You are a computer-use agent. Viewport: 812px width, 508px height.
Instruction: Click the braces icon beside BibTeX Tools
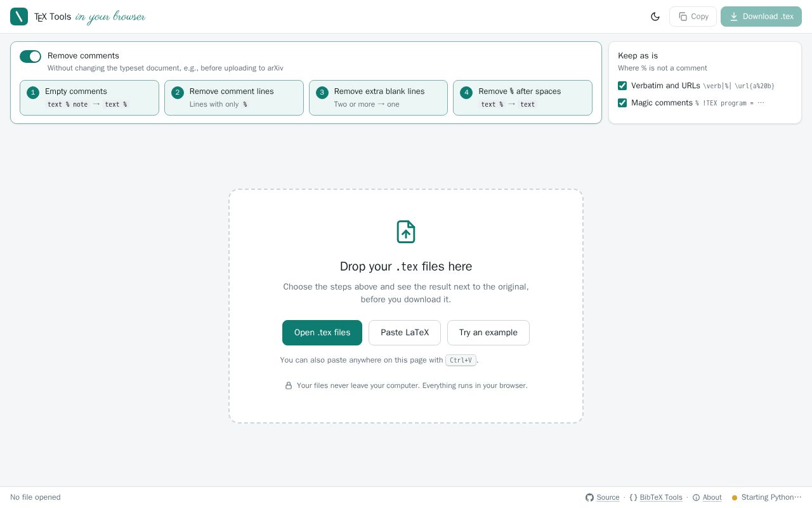pyautogui.click(x=633, y=497)
